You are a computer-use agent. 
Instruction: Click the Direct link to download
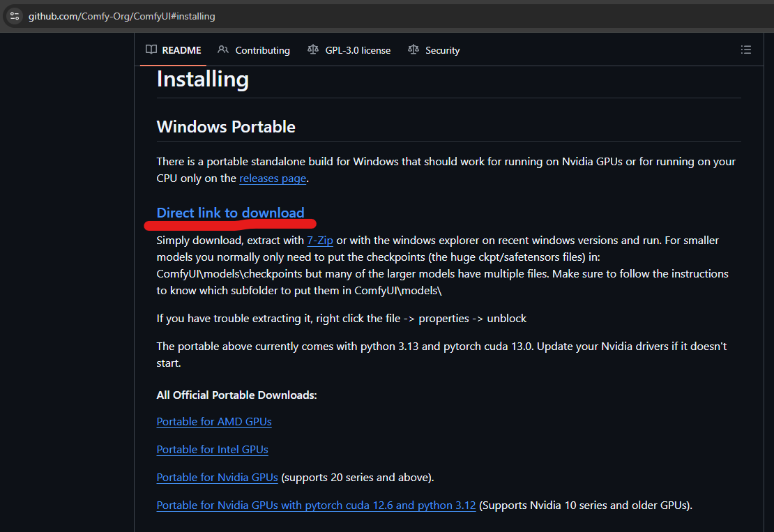(230, 213)
